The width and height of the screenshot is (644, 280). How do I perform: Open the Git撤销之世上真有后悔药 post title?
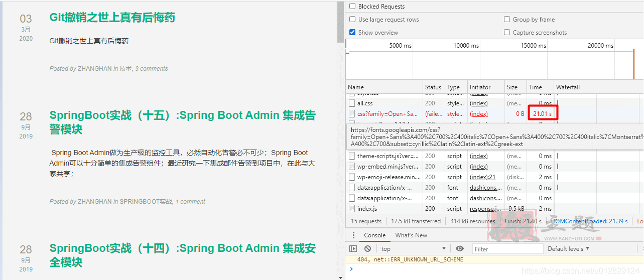(112, 18)
